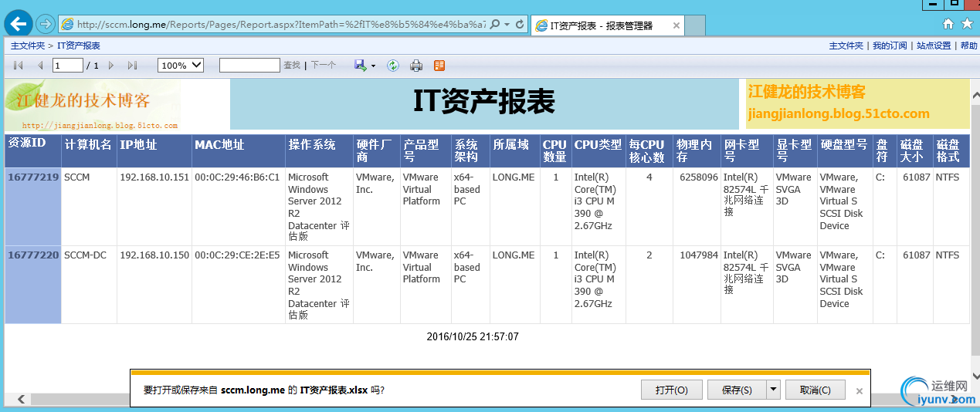The image size is (980, 412).
Task: Click 保存(S) in download bar
Action: pos(737,390)
